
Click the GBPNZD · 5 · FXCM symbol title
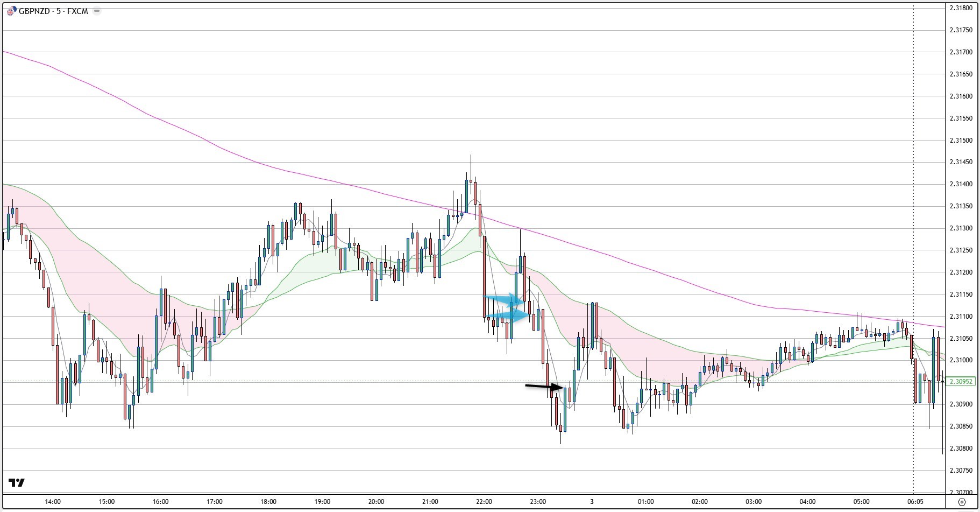click(x=53, y=11)
